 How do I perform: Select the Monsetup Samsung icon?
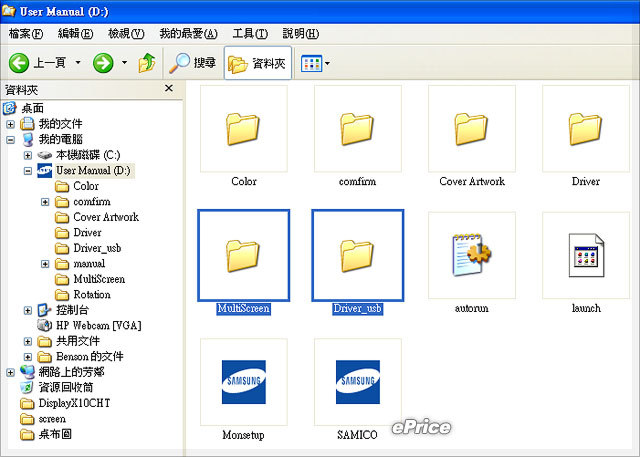click(x=244, y=382)
